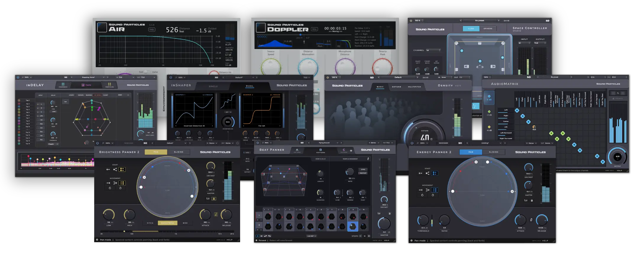Click the Density plugin power icon
The height and width of the screenshot is (261, 644).
tap(328, 77)
